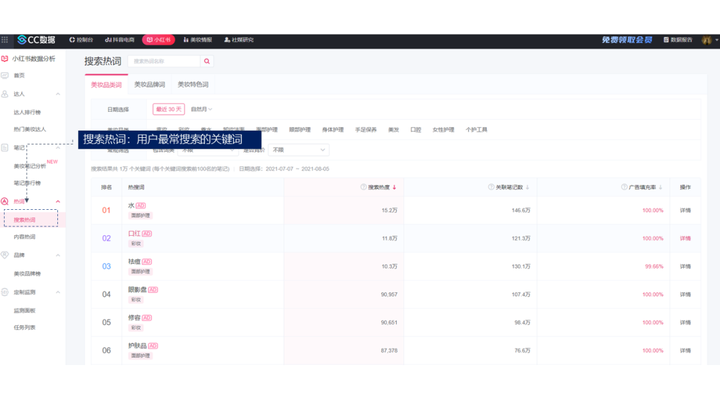
Task: Collapse the 热词 sidebar section
Action: click(x=58, y=202)
